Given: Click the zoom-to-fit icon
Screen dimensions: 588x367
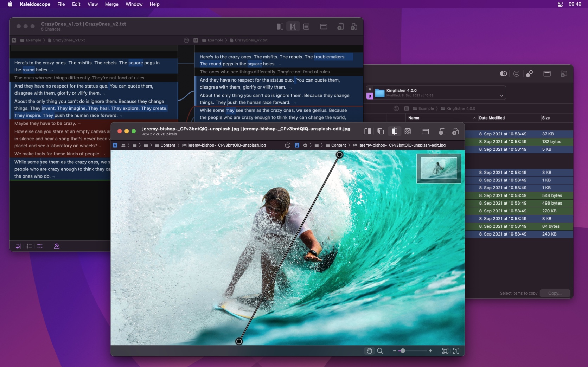Looking at the screenshot, I should point(445,351).
